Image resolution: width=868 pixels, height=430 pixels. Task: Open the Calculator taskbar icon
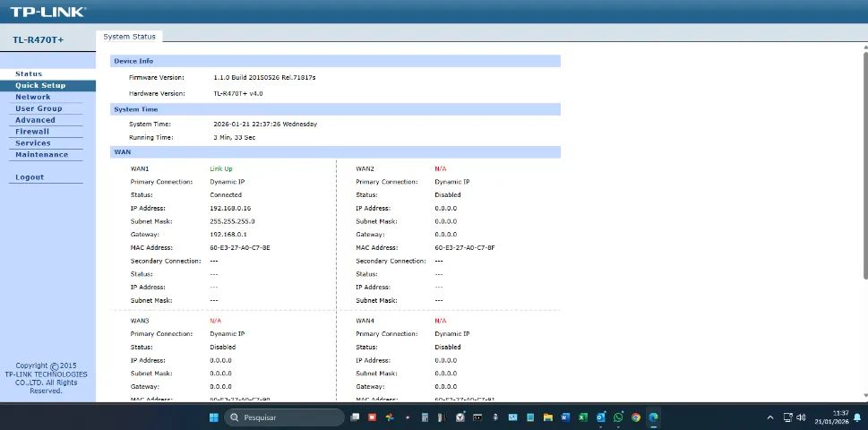click(425, 417)
